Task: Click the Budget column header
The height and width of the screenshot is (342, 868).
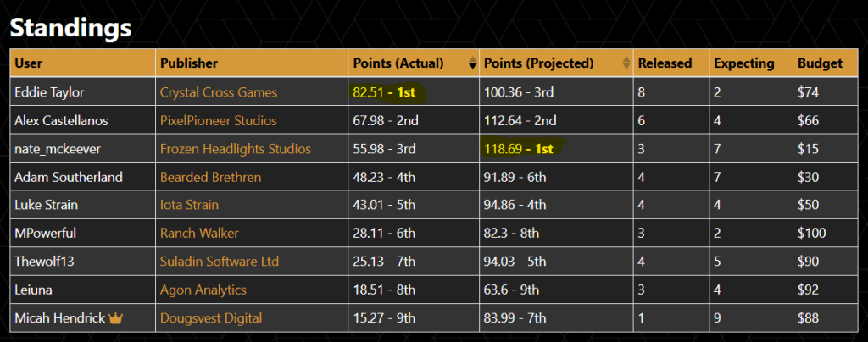Action: coord(820,63)
